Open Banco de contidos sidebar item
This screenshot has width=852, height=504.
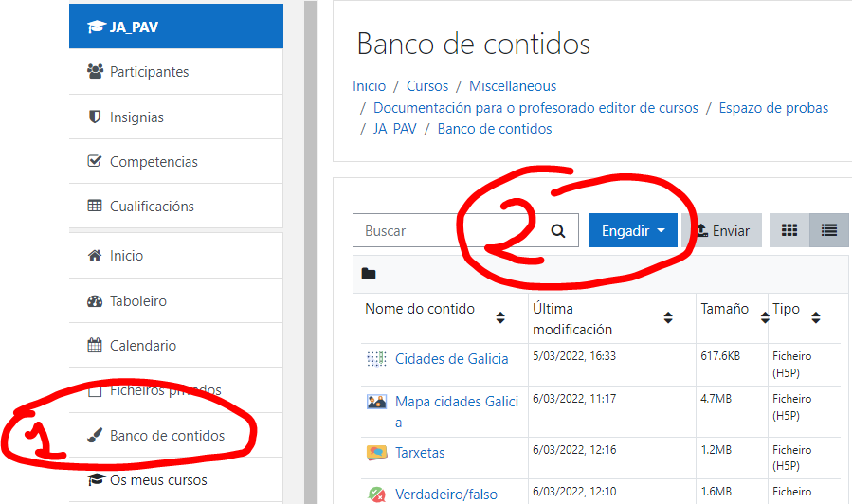(167, 436)
